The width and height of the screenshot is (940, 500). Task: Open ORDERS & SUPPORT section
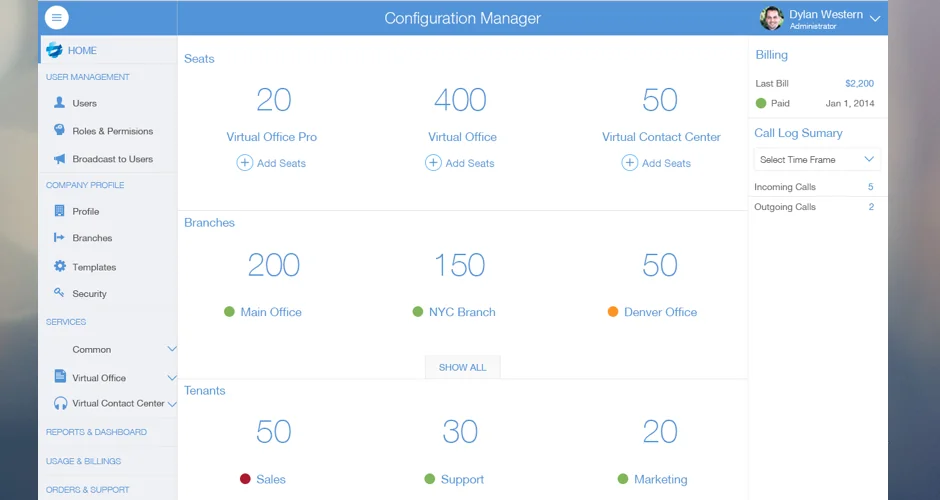pos(88,490)
